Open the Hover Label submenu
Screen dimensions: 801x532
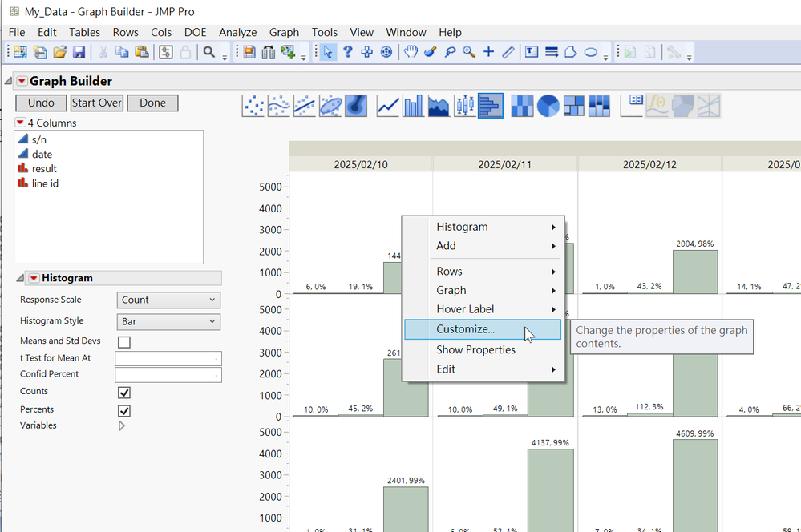coord(483,309)
